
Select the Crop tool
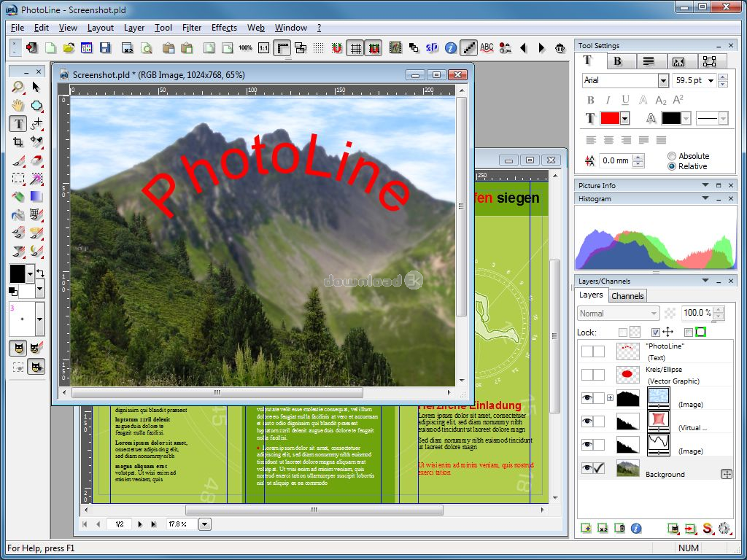click(x=18, y=142)
